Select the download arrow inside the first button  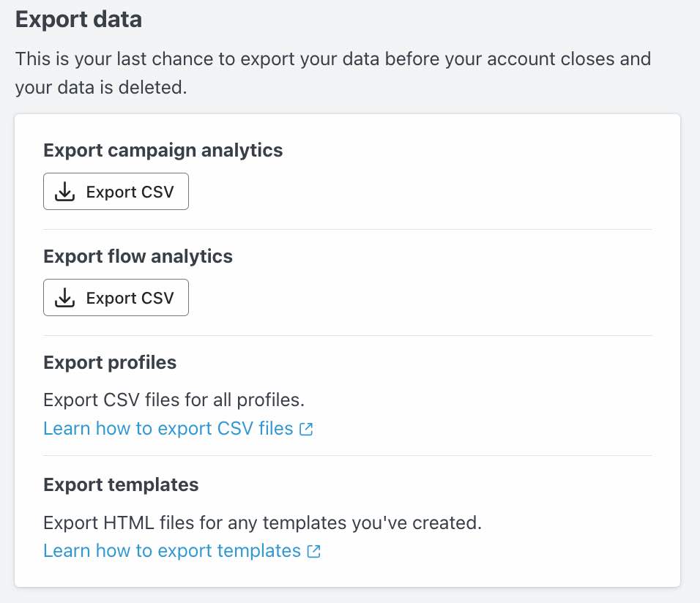(x=64, y=191)
